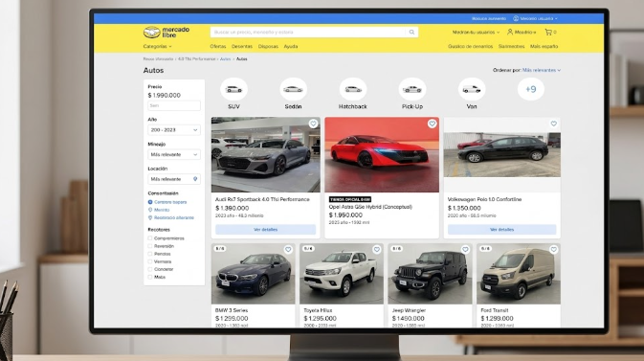Open the BMW 3 Series photo
644x361 pixels.
[x=253, y=274]
